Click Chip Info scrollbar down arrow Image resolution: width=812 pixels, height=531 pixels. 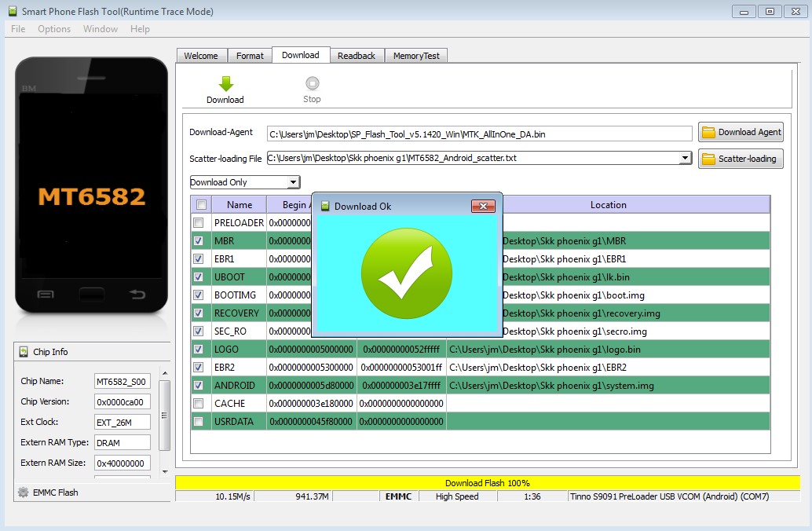pos(165,472)
